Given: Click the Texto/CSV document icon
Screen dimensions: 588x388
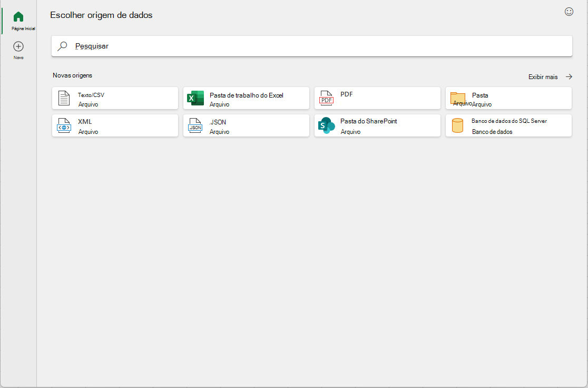Looking at the screenshot, I should tap(64, 98).
